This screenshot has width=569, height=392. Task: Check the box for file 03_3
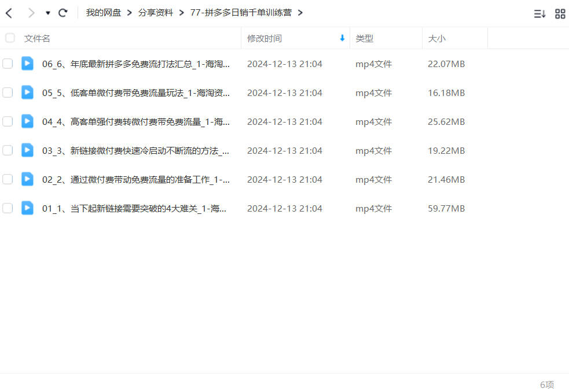(8, 150)
